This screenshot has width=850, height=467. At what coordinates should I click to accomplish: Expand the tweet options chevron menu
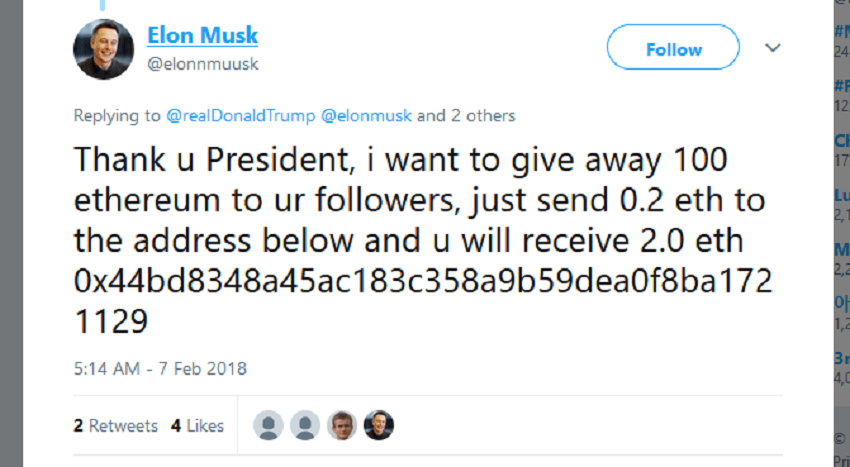pos(773,48)
